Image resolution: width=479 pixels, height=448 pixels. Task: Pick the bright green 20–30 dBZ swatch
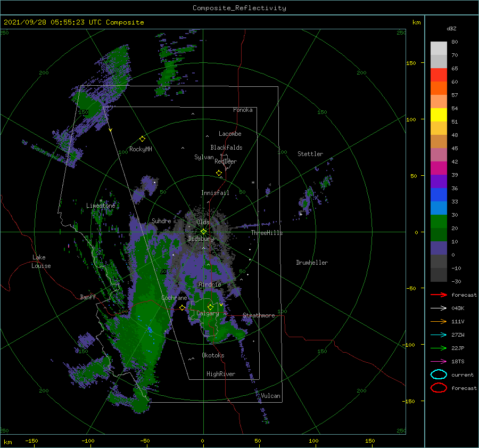point(439,222)
